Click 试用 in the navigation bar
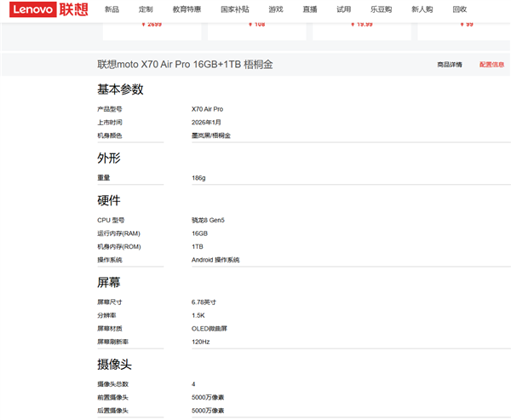 [344, 9]
